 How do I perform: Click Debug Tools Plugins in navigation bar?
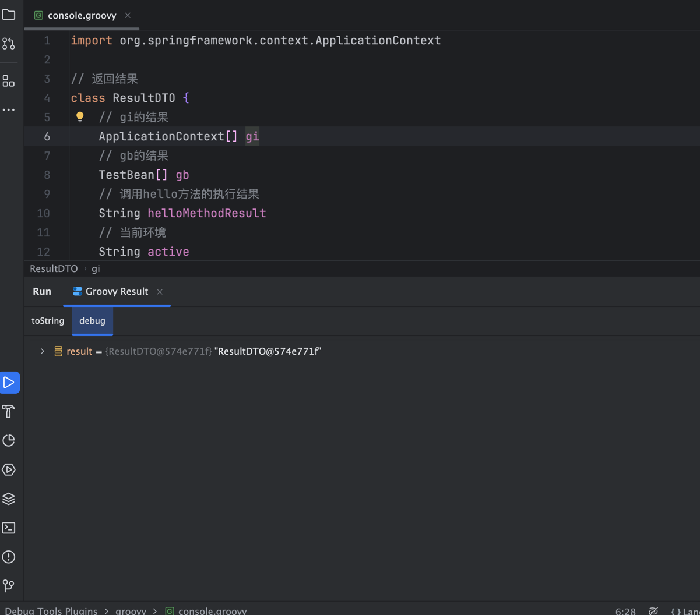(x=51, y=611)
